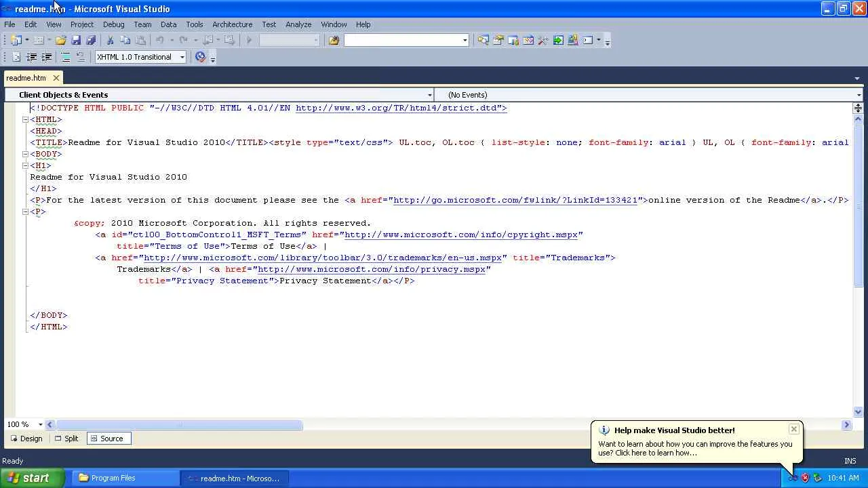
Task: Click the Open File folder icon
Action: [x=61, y=40]
